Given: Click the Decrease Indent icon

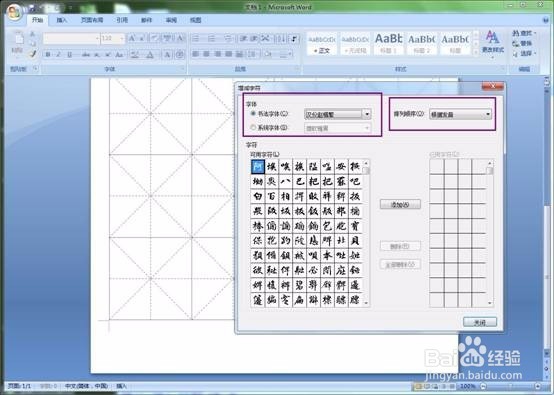Looking at the screenshot, I should pyautogui.click(x=243, y=38).
